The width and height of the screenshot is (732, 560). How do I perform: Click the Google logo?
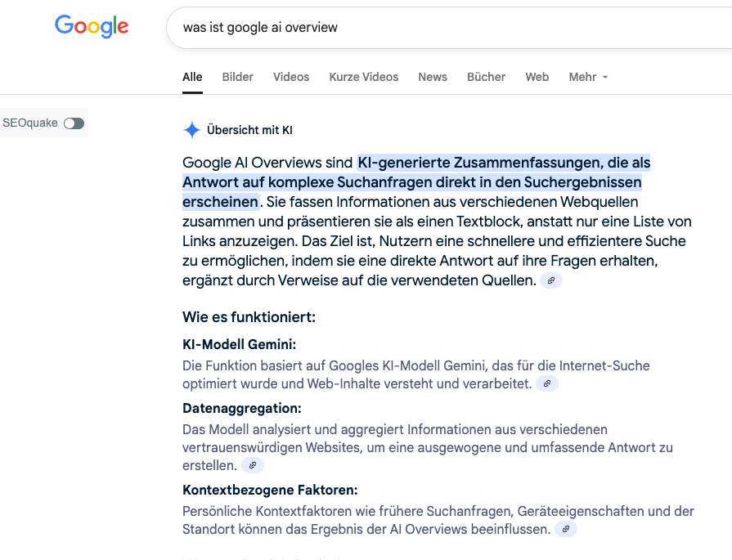[x=92, y=26]
